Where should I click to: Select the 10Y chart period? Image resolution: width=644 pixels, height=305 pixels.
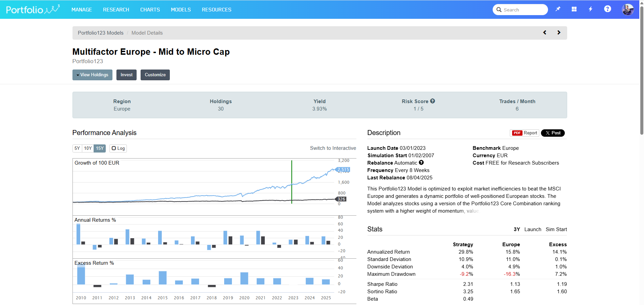click(88, 148)
